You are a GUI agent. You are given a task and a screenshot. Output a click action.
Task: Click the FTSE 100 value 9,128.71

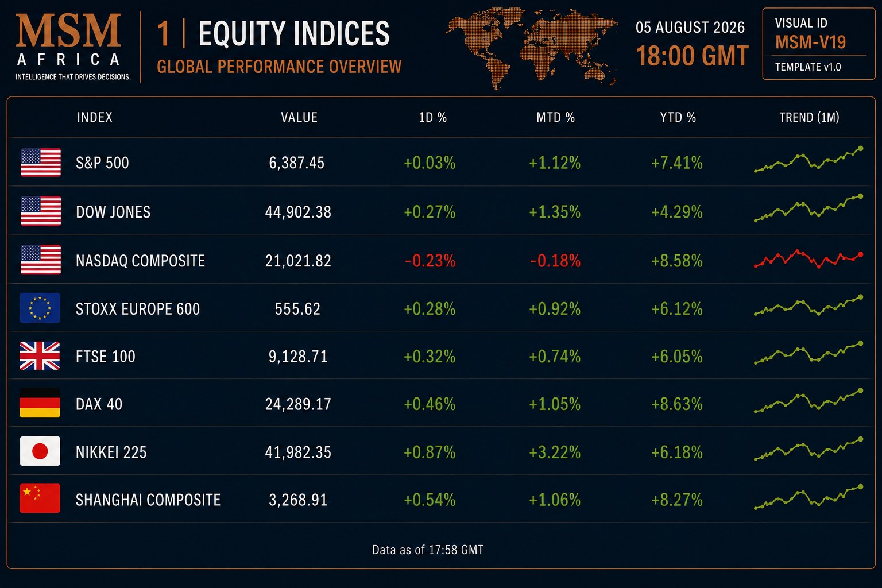[x=298, y=357]
